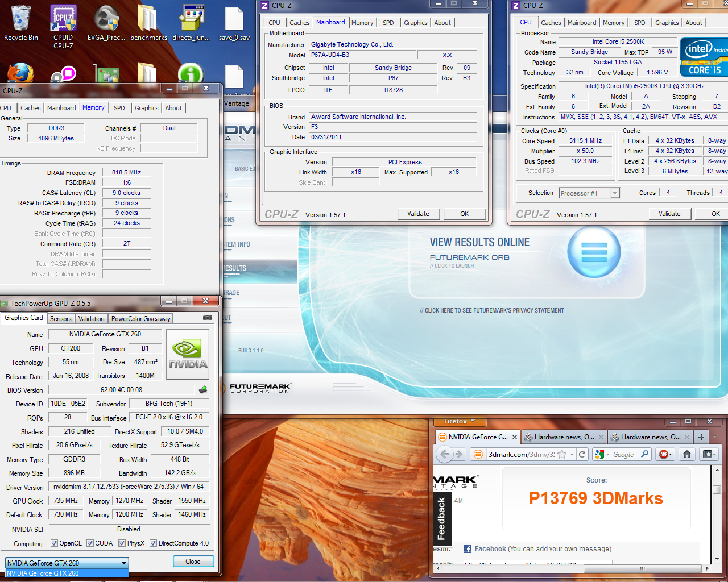
Task: Open the Google search engine dropdown
Action: pos(602,454)
